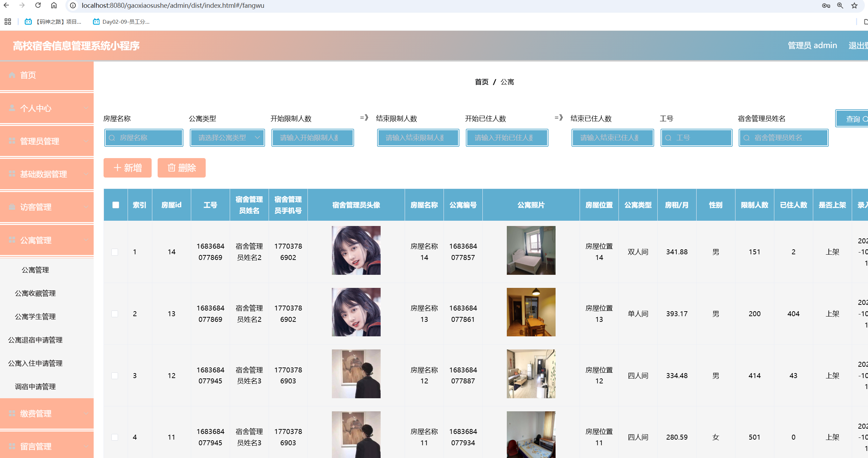Expand the 基础数据管理 menu chevron
Viewport: 868px width, 458px height.
coord(86,174)
